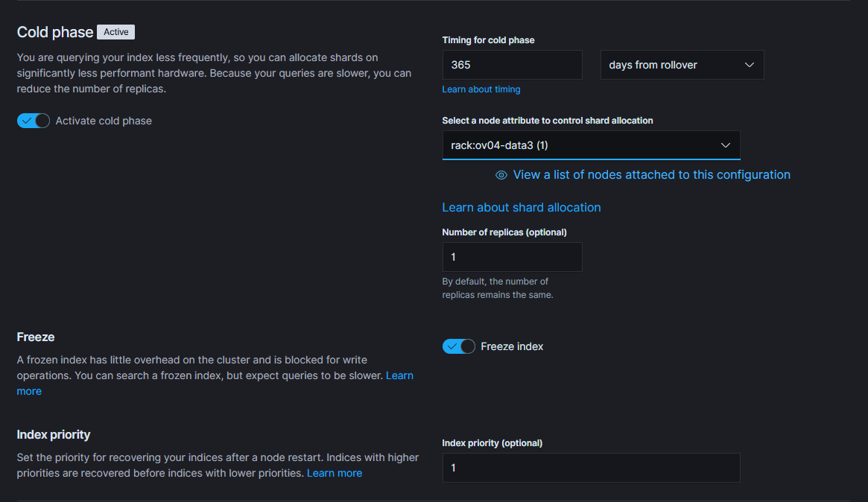Open the days from rollover dropdown

[682, 65]
